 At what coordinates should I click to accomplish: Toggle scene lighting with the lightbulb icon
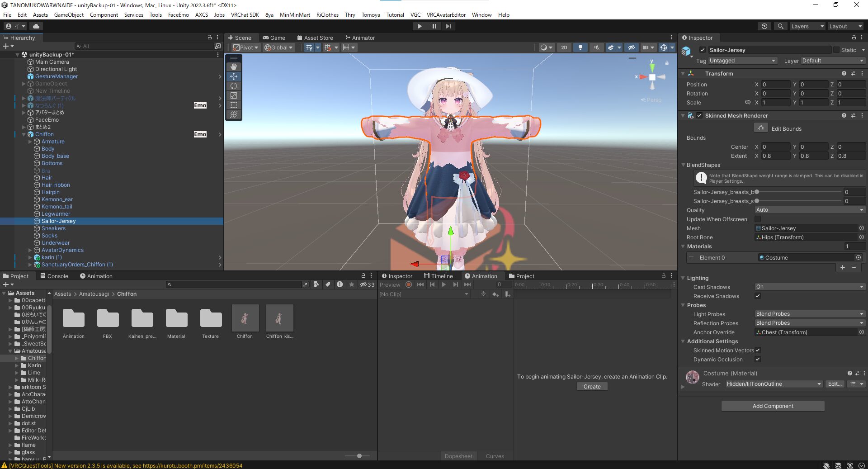pos(580,47)
